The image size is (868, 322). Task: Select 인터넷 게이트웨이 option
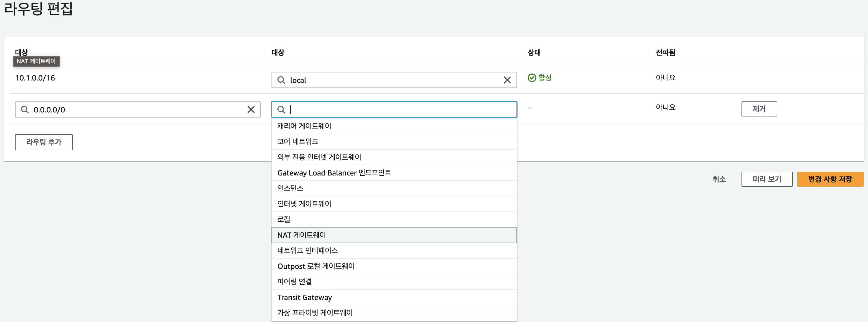click(x=394, y=204)
